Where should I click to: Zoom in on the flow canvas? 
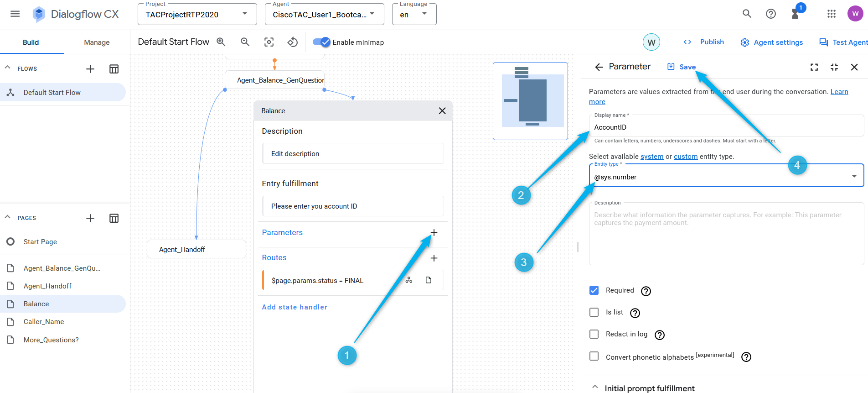click(221, 42)
